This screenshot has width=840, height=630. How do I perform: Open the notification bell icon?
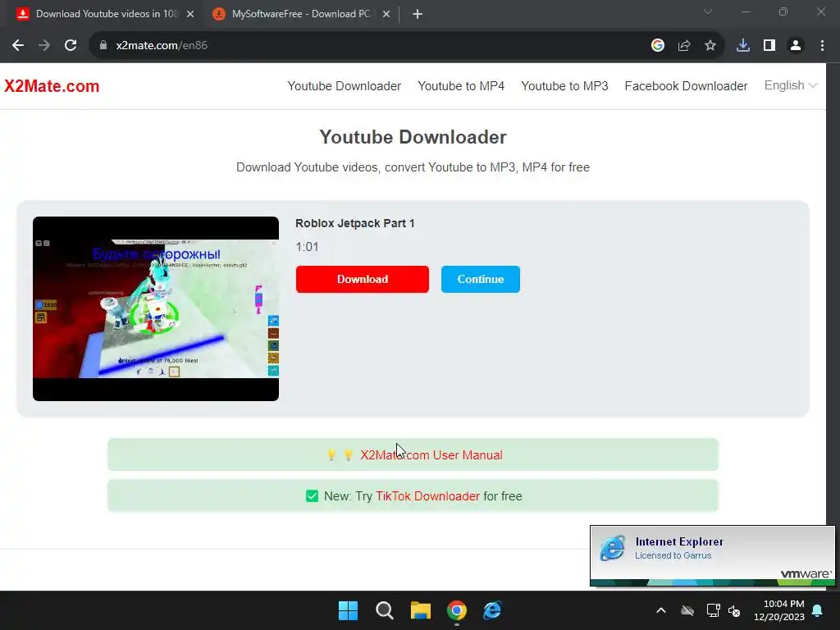[x=818, y=610]
